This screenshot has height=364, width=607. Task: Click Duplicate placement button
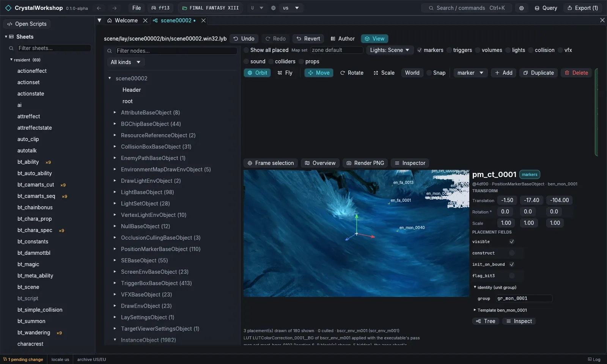[538, 73]
